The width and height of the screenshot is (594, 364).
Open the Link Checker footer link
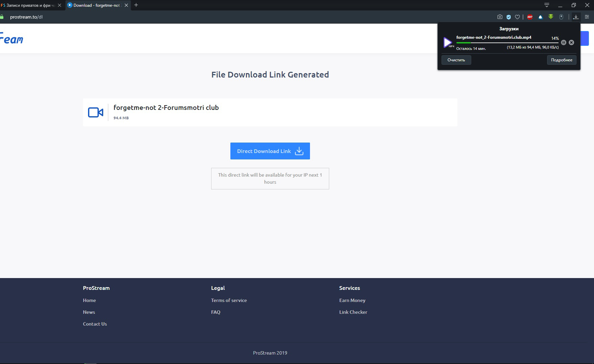[x=353, y=312]
